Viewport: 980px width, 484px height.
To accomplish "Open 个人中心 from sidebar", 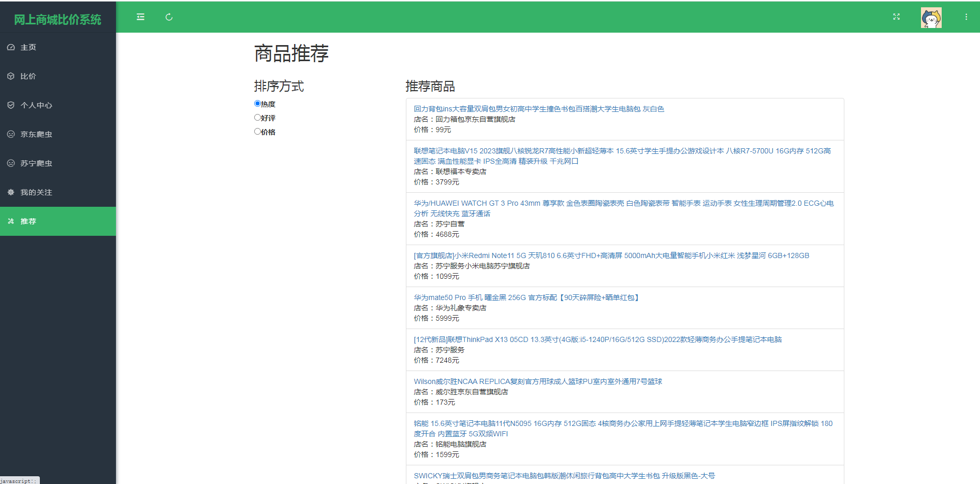I will point(58,105).
